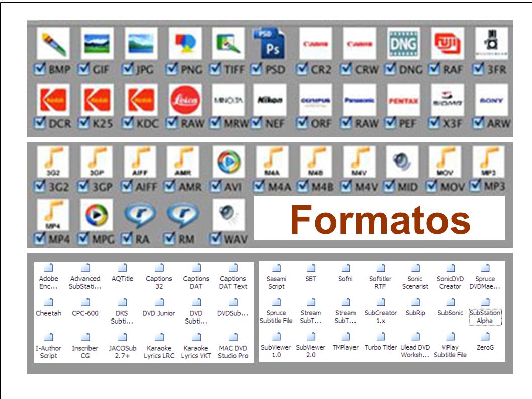The width and height of the screenshot is (532, 399).
Task: Click the "MAC DVD Studio Pro" item
Action: pos(233,346)
